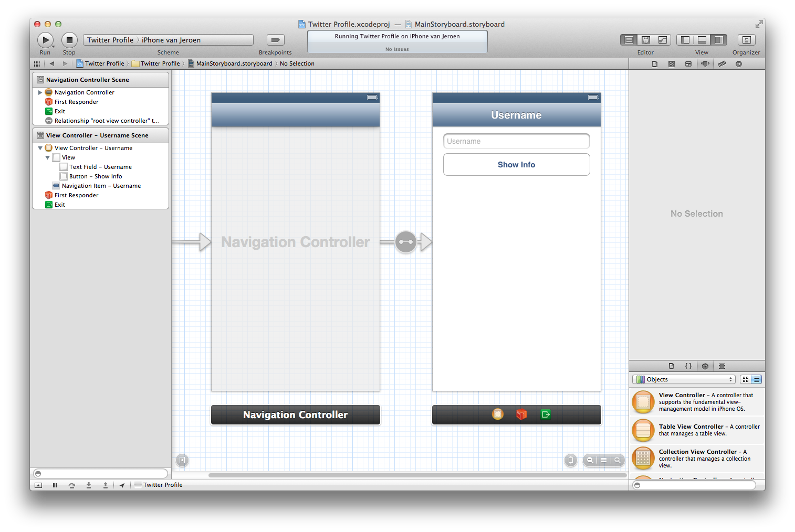
Task: Select the segue between the two scenes
Action: (x=406, y=242)
